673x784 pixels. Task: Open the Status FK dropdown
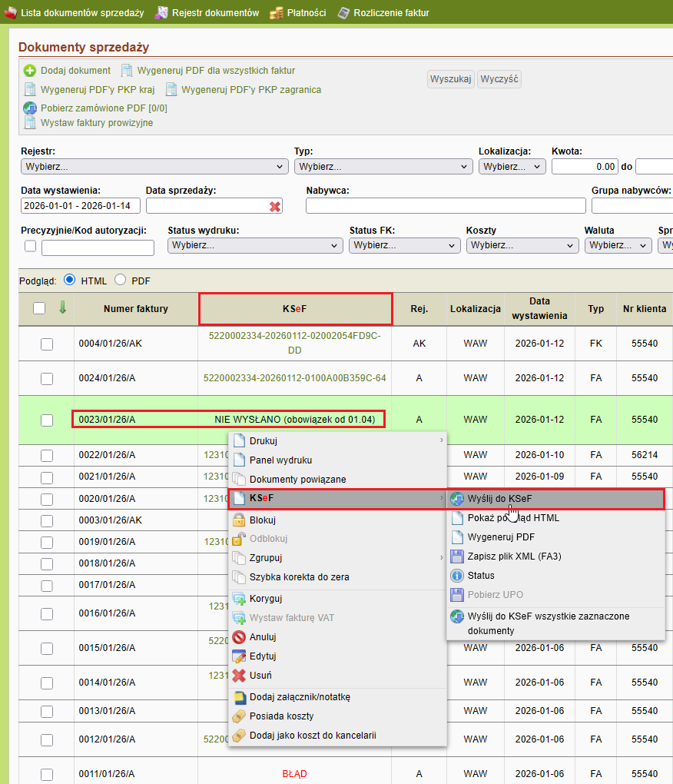(x=404, y=246)
